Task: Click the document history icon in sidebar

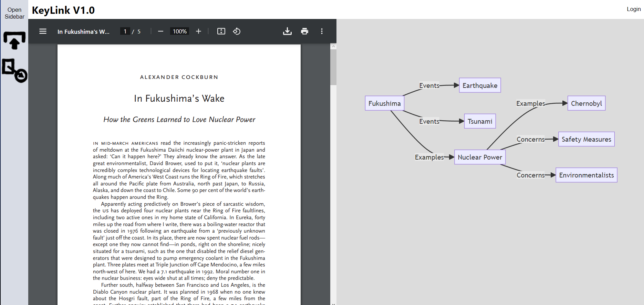Action: (14, 70)
